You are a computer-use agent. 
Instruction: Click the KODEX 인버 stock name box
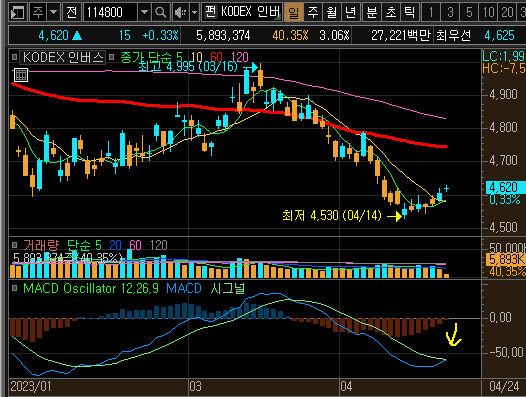(242, 13)
